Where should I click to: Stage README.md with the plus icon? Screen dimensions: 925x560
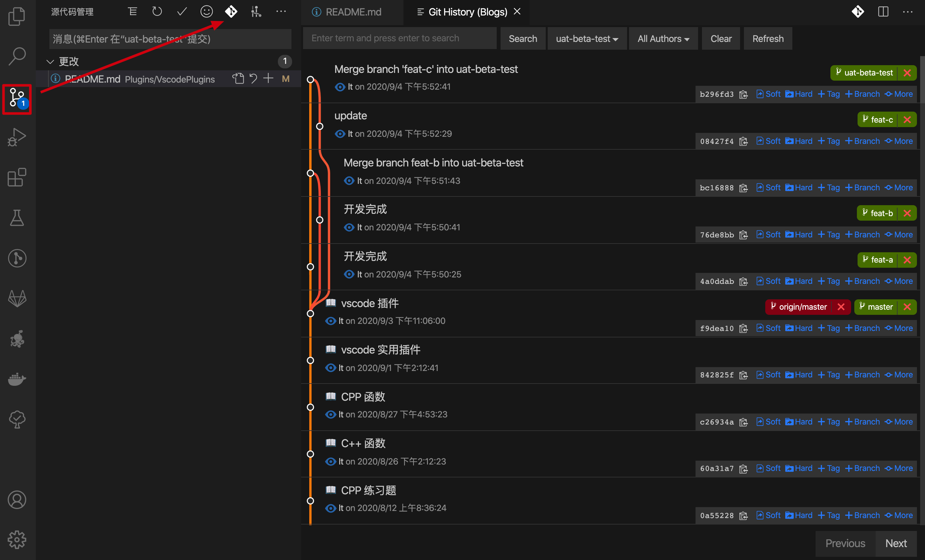tap(268, 78)
